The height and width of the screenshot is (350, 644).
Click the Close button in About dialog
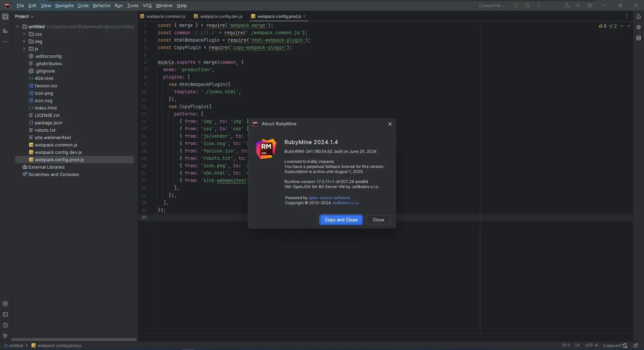[378, 220]
